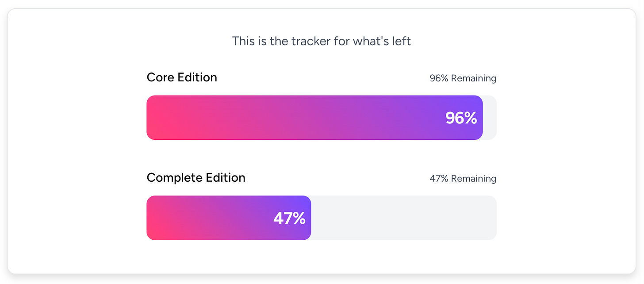Click the middle of Core Edition progress bar
Screen dimensions: 644x284
[314, 118]
